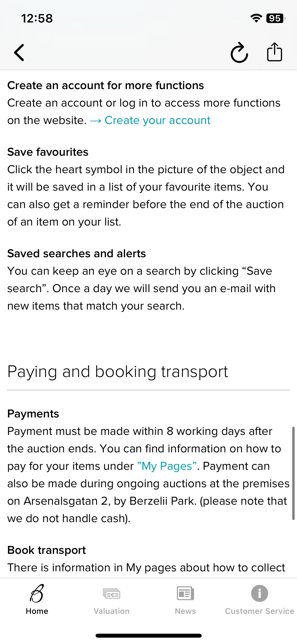Tap the 12:58 status bar clock

pyautogui.click(x=37, y=18)
